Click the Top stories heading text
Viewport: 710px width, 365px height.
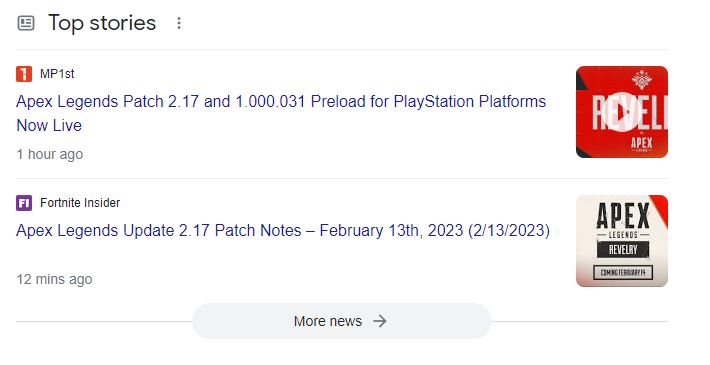coord(102,23)
